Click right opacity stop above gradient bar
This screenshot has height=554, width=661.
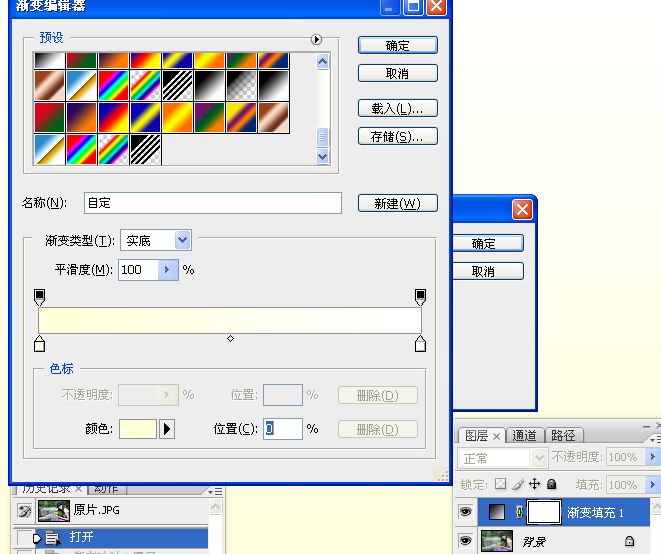(x=420, y=297)
